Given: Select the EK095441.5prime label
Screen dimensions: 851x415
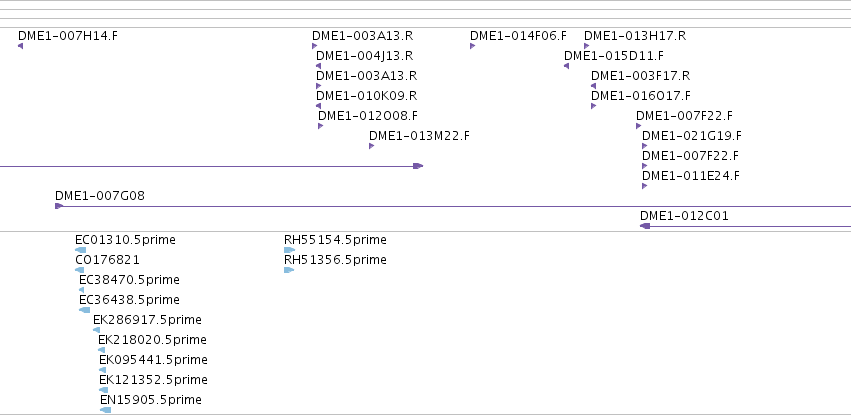Looking at the screenshot, I should pyautogui.click(x=153, y=361).
